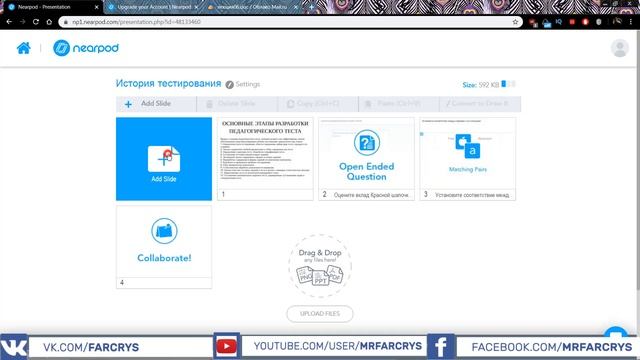Click the Paste toolbar button
The image size is (640, 360).
tap(398, 104)
